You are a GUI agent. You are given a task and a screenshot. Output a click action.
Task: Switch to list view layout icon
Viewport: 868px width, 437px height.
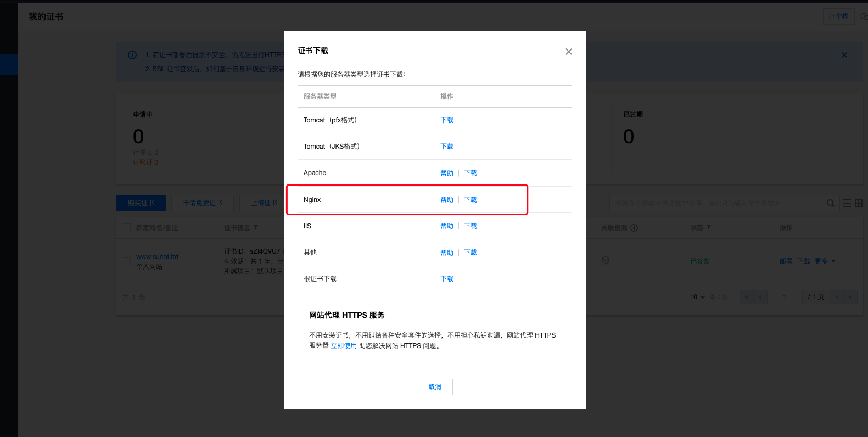point(847,203)
